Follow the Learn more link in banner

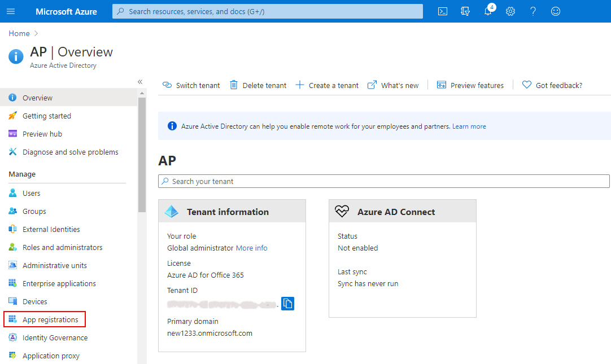pos(469,126)
